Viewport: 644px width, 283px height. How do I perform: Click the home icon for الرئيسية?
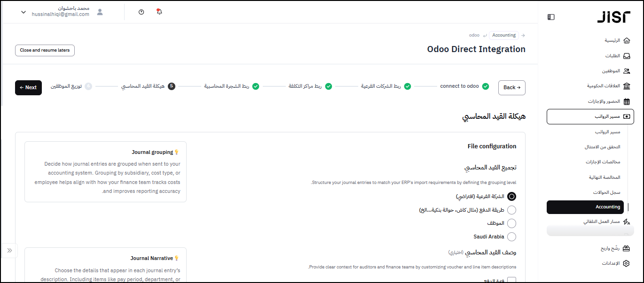[x=626, y=41]
